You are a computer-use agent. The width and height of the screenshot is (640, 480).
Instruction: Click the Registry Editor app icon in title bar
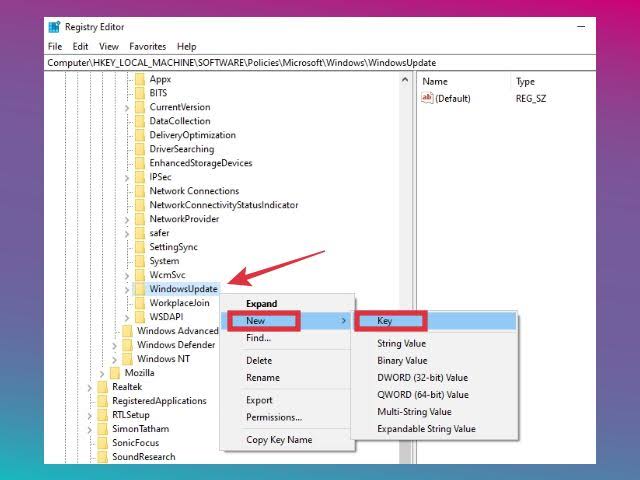(x=54, y=27)
